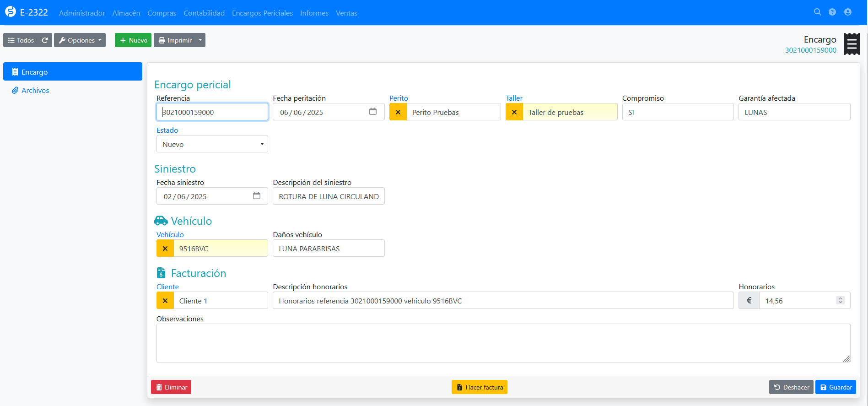The height and width of the screenshot is (406, 868).
Task: Click into the Observaciones text area
Action: 503,343
